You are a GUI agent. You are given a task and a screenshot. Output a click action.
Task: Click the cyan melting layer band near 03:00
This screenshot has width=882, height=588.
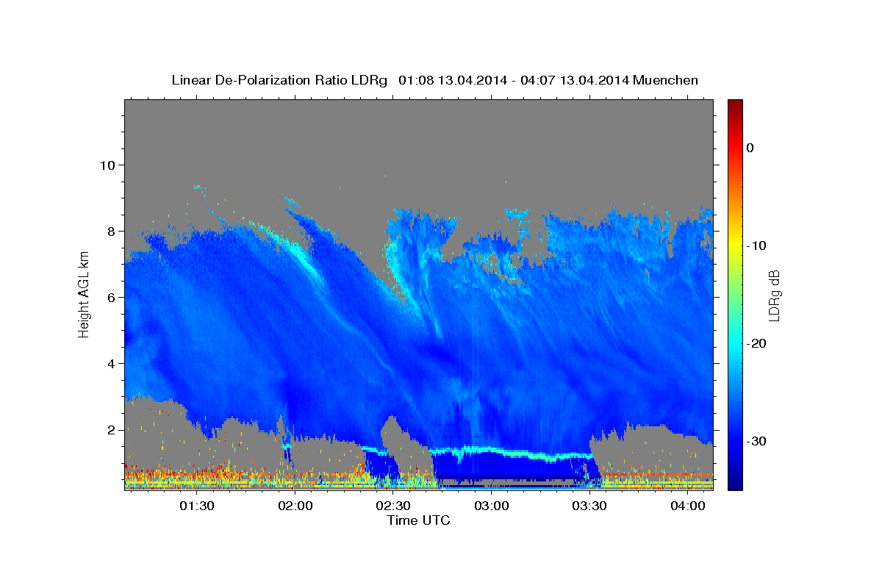point(491,451)
